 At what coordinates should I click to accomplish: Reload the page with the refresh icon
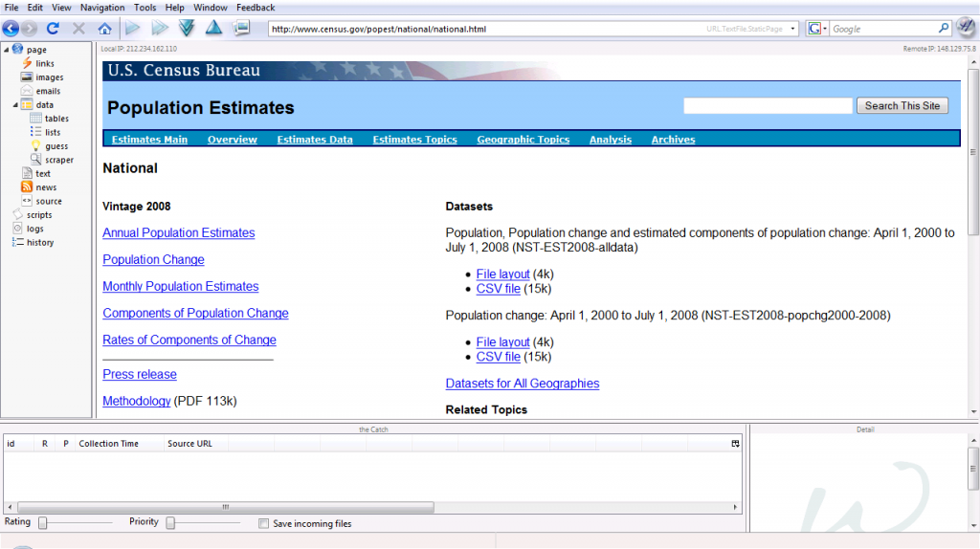(53, 29)
